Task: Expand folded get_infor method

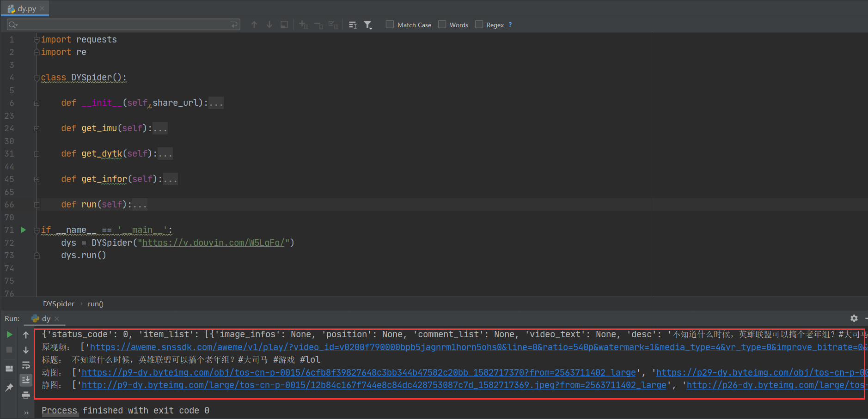Action: coord(37,179)
